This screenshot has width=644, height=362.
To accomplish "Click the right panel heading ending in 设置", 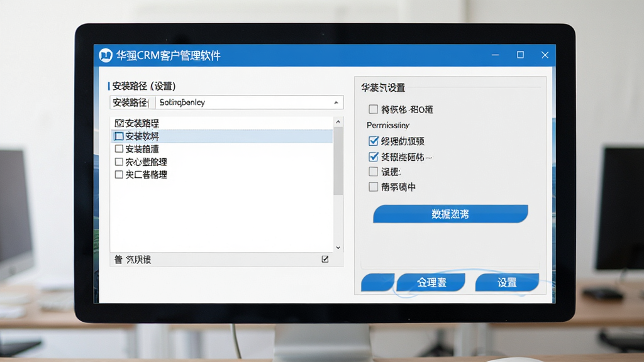I will [383, 87].
